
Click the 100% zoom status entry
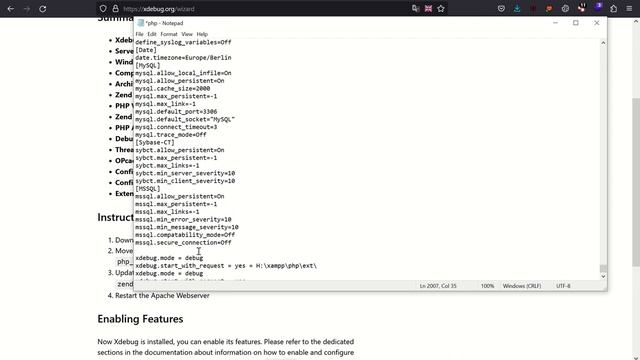click(487, 286)
